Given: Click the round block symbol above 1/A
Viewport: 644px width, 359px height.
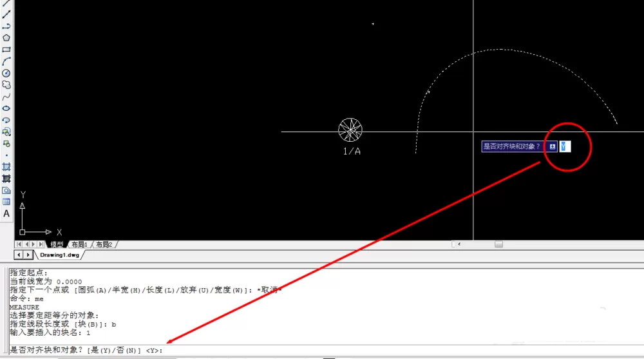Looking at the screenshot, I should pyautogui.click(x=350, y=130).
